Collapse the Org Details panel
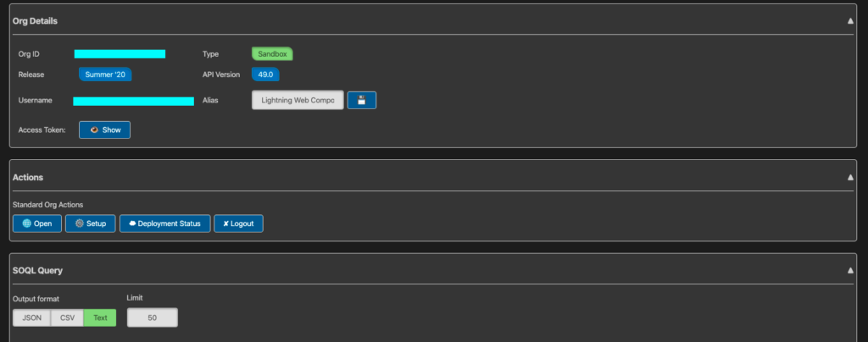 click(x=850, y=21)
